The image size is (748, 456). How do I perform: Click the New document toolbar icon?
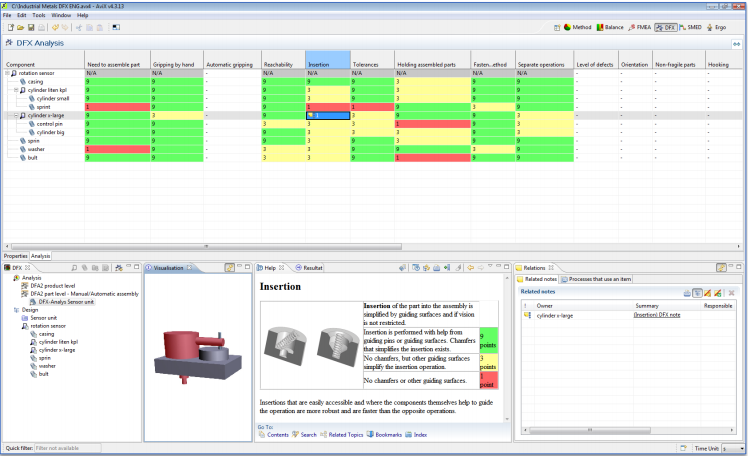pyautogui.click(x=8, y=27)
